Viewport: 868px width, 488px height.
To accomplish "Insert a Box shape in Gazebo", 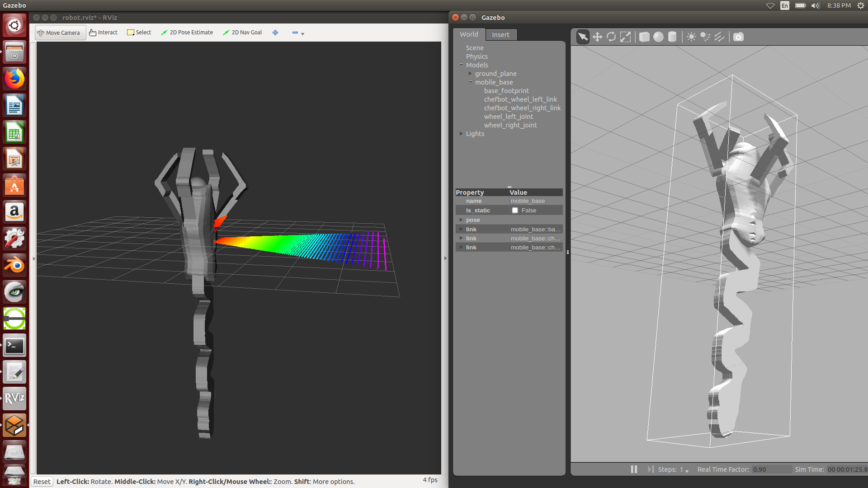I will click(x=644, y=37).
